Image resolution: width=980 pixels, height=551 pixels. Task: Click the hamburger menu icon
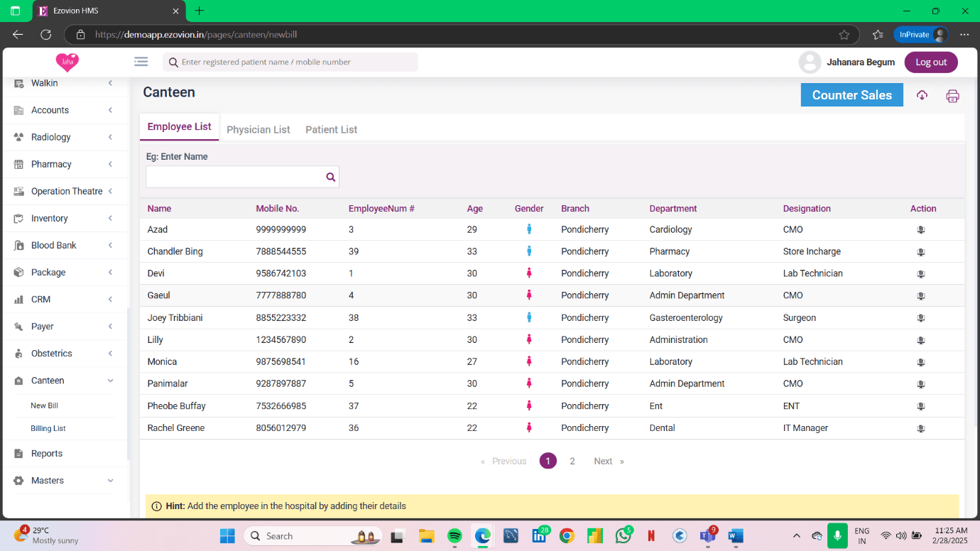click(141, 62)
